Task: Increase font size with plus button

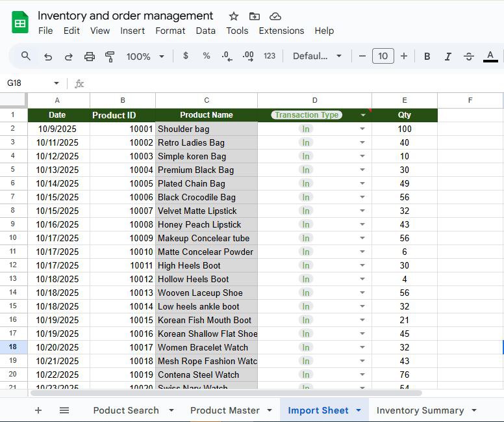Action: tap(404, 56)
